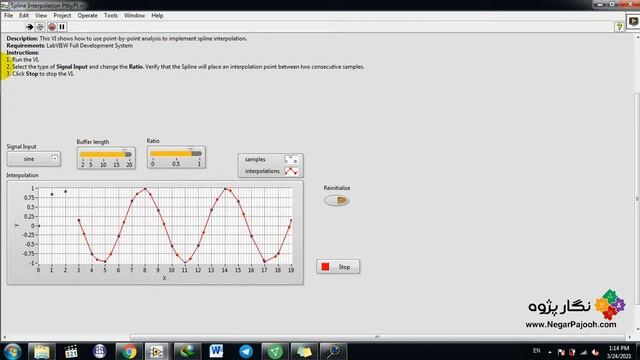This screenshot has height=360, width=640.
Task: Click the Requirements text line
Action: point(69,46)
